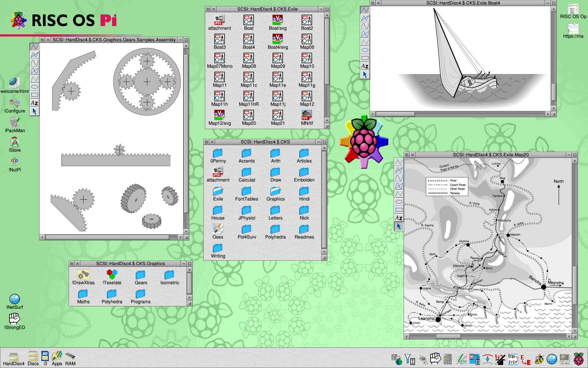Viewport: 588px width, 368px height.
Task: Open the RISC OS Op pinned document
Action: point(573,11)
